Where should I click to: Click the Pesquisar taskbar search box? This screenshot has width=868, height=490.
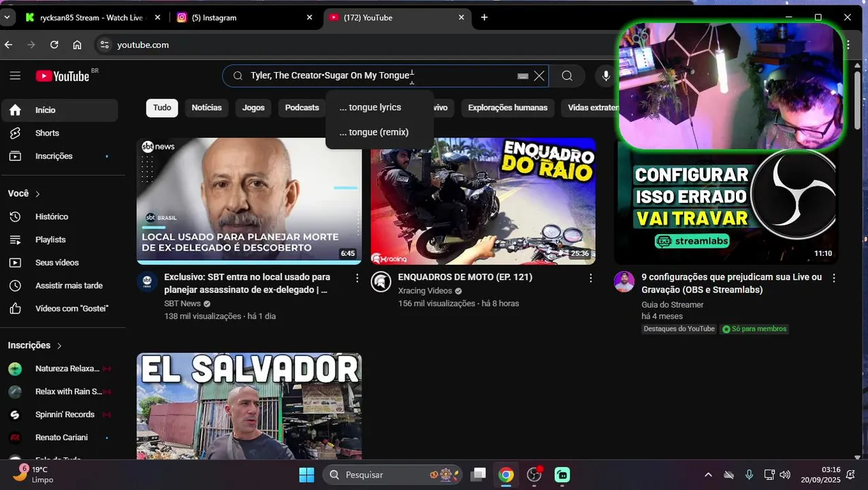pos(392,474)
